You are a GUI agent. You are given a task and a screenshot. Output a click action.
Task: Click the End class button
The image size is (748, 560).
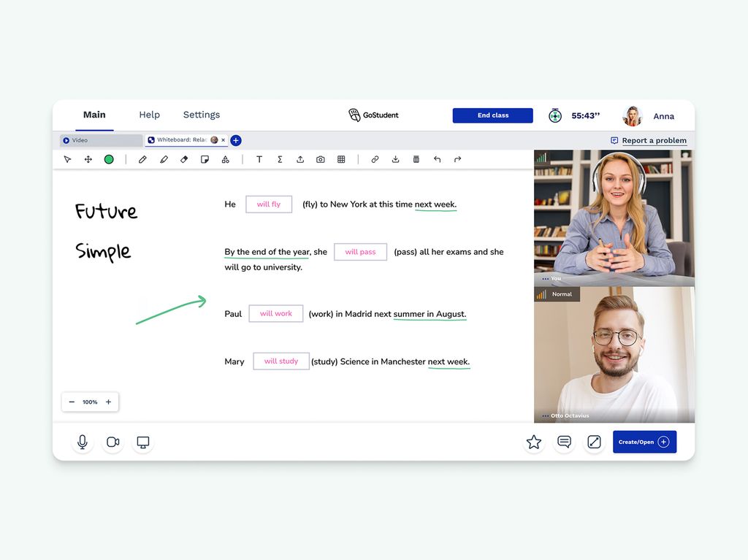pos(492,115)
